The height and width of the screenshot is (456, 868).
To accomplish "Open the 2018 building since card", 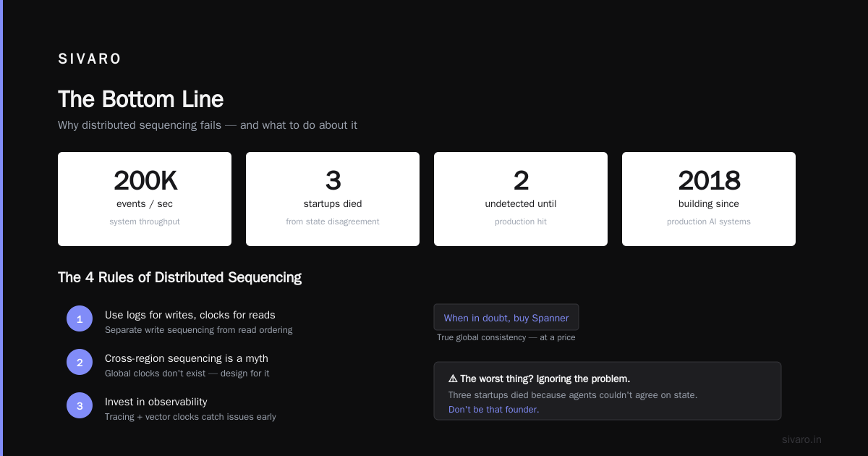I will 709,199.
